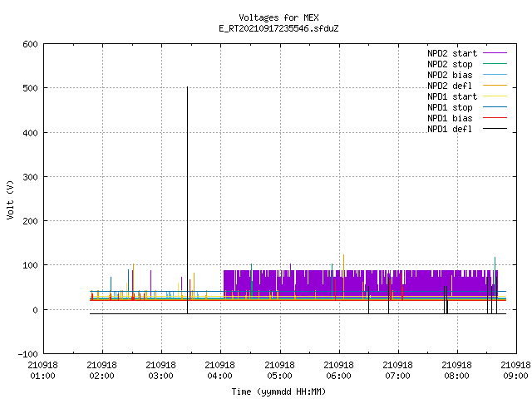532x399 pixels.
Task: Click the 'NPD2 defl' legend label
Action: (x=450, y=86)
